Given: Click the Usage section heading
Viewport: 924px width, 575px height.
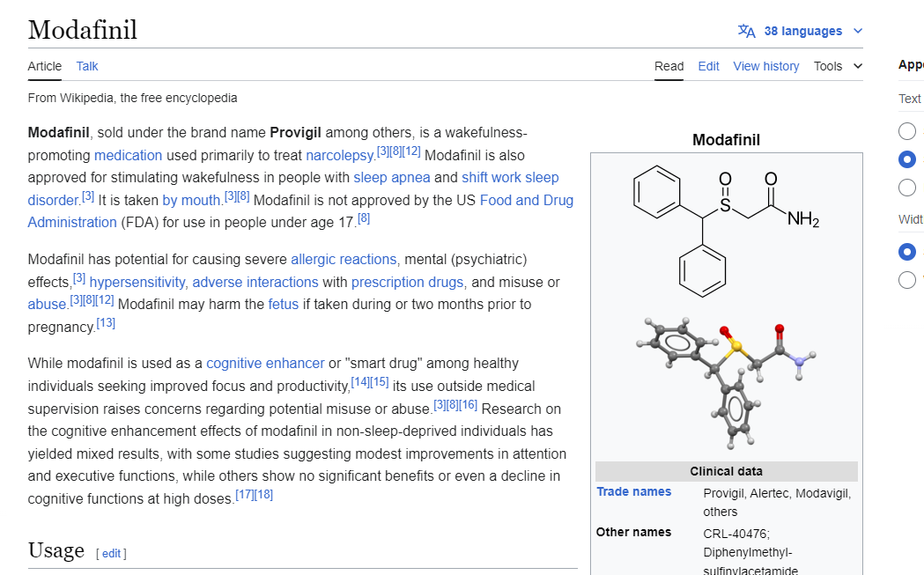Looking at the screenshot, I should click(56, 550).
